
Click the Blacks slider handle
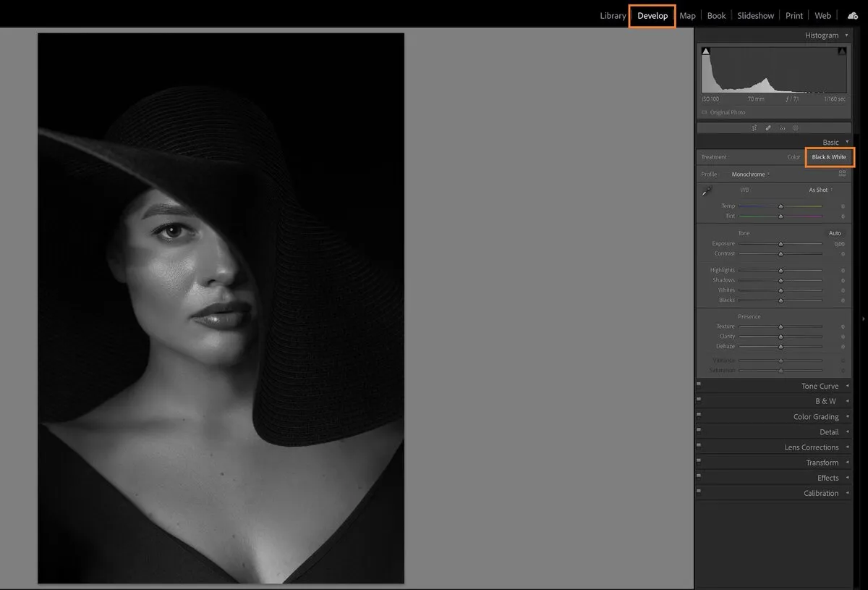tap(780, 300)
